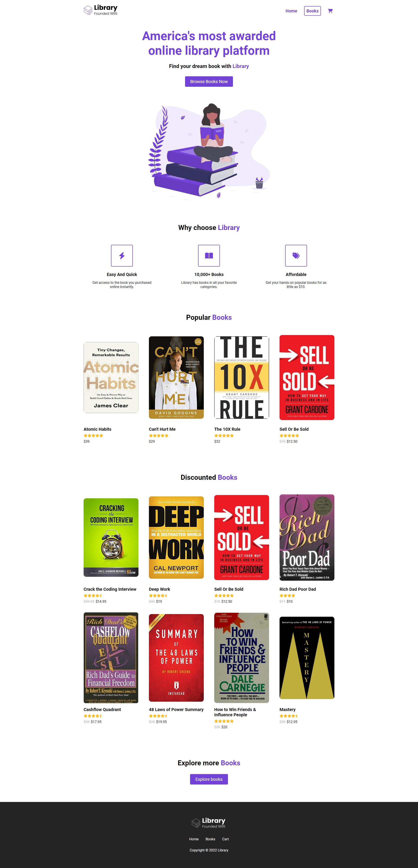Open the Deep Work book cover
The height and width of the screenshot is (868, 418).
point(176,538)
